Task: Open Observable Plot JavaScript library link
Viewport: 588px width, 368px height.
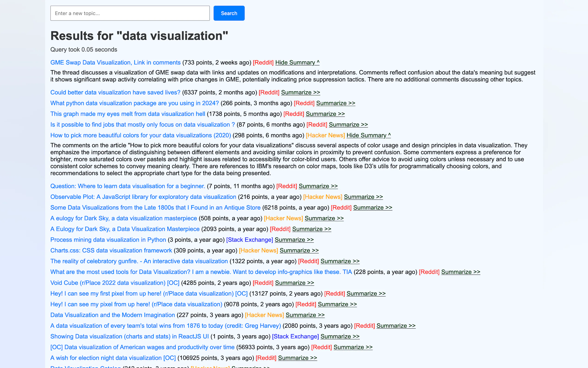Action: 143,197
